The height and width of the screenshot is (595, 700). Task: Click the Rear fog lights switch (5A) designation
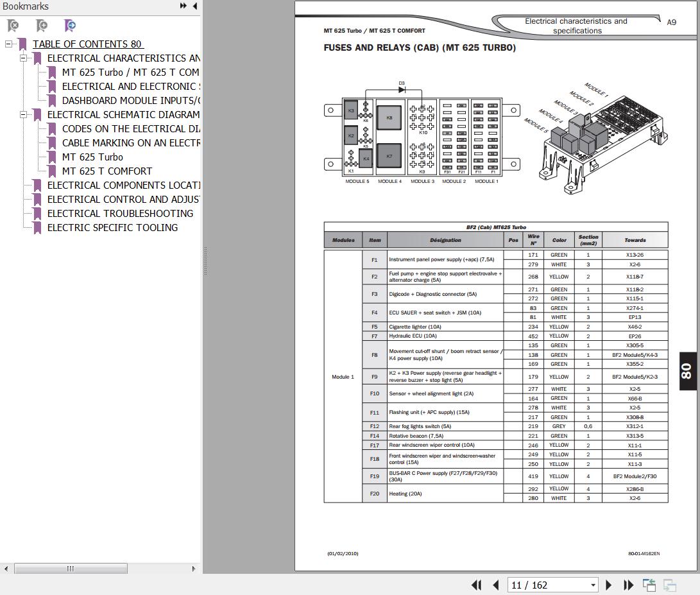click(x=420, y=426)
